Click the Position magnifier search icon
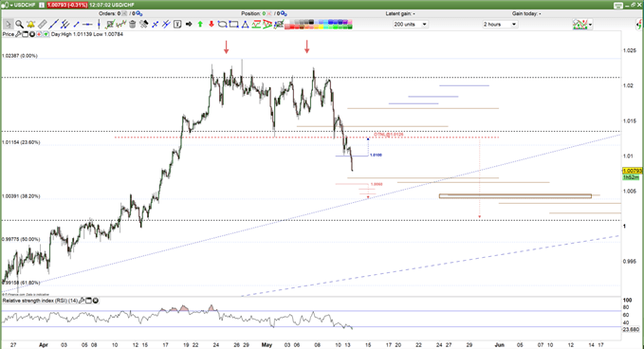 tap(284, 13)
